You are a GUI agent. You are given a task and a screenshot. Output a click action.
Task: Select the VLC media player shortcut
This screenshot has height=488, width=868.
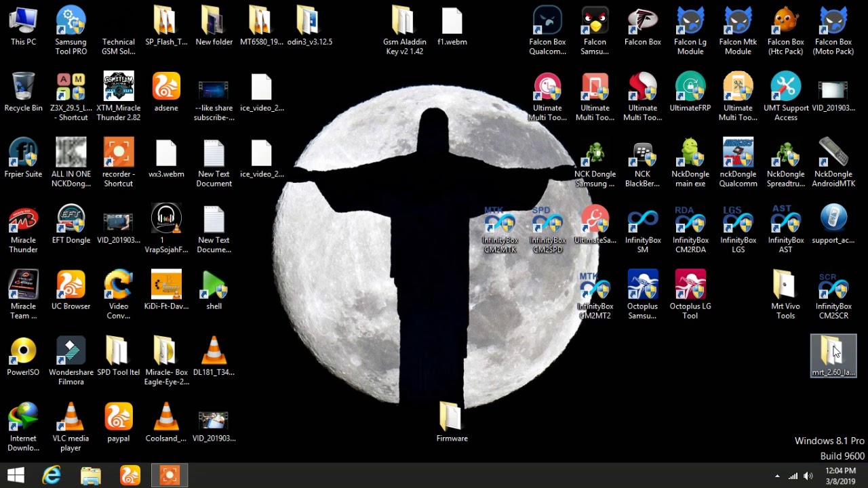[71, 427]
